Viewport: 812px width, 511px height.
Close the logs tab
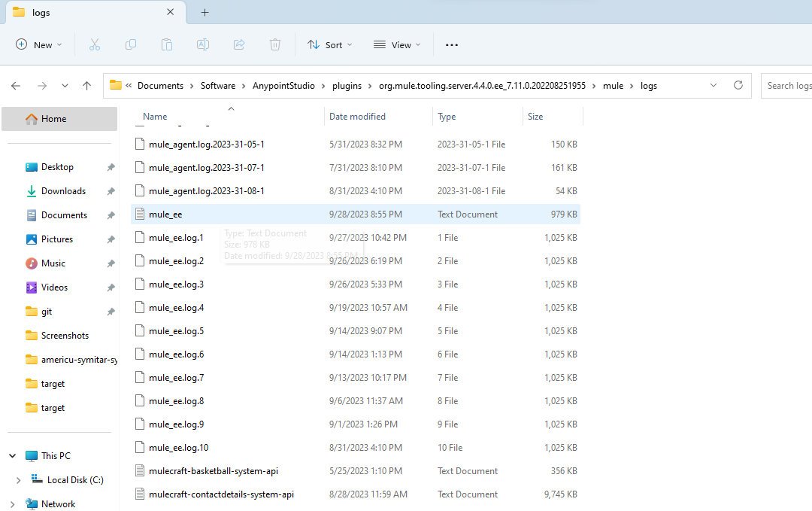coord(171,13)
